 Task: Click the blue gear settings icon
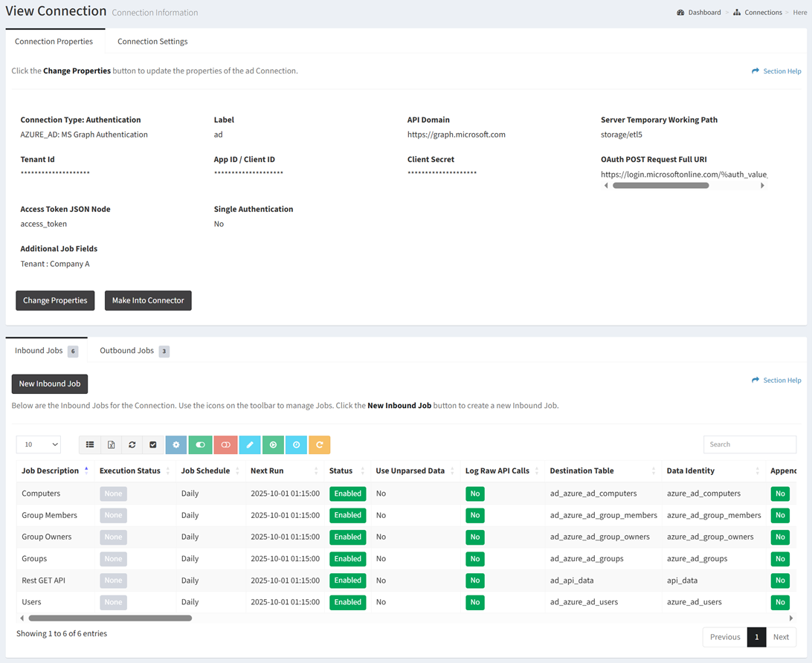pos(176,444)
